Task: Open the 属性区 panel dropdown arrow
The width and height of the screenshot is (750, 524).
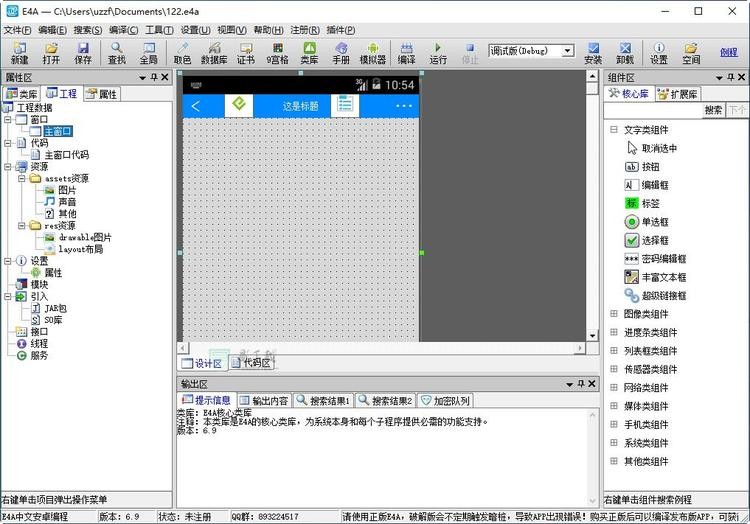Action: pos(143,78)
